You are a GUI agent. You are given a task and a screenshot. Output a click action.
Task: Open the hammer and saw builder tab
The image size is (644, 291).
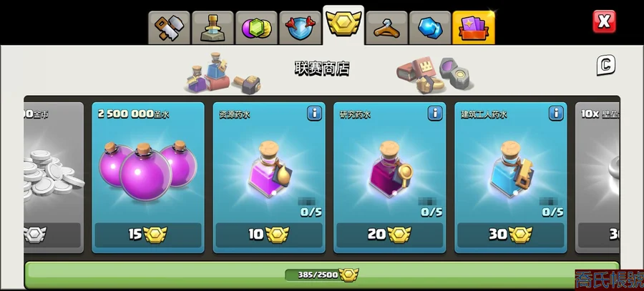coord(169,27)
